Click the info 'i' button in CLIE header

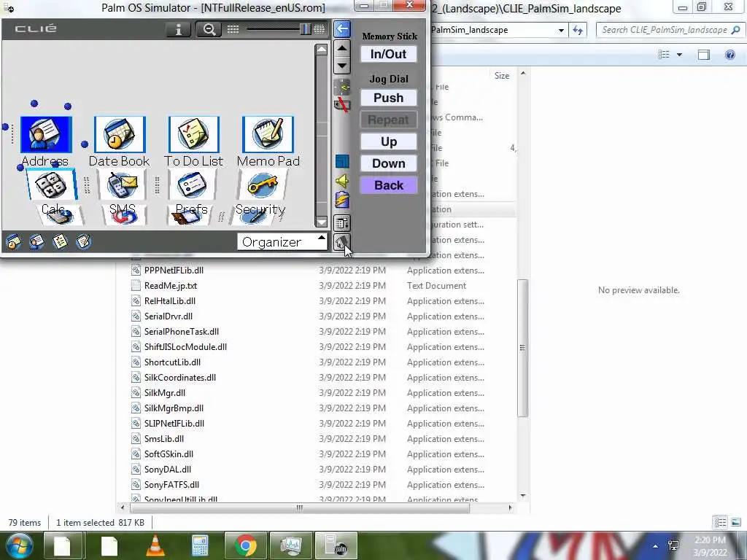tap(178, 29)
